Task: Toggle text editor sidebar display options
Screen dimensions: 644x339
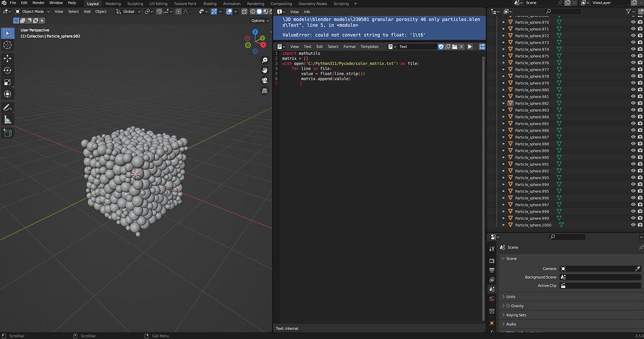Action: point(482,47)
